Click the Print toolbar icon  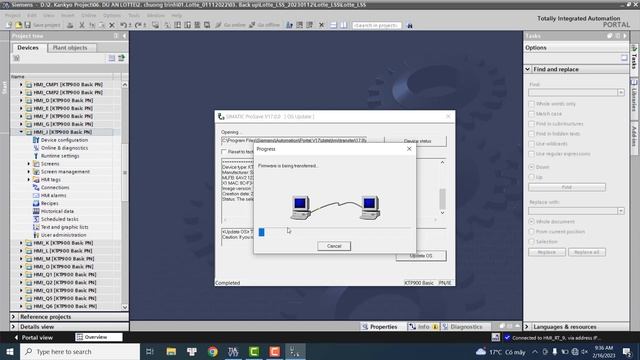(x=70, y=25)
